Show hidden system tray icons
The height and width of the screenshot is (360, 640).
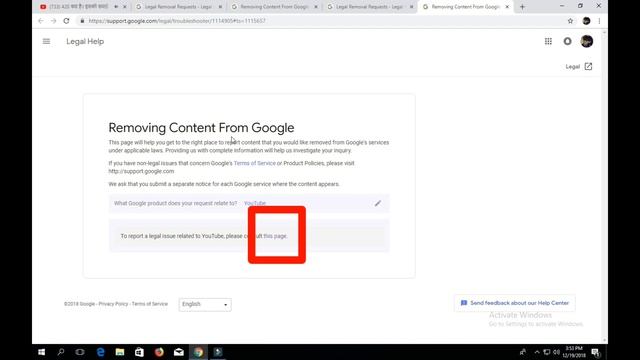(537, 352)
